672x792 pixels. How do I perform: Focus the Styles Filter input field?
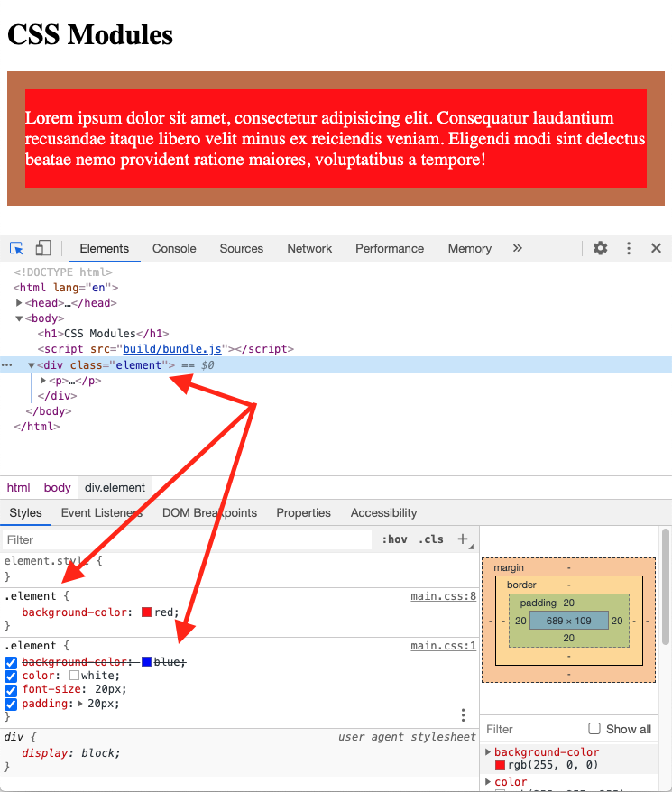(x=187, y=539)
